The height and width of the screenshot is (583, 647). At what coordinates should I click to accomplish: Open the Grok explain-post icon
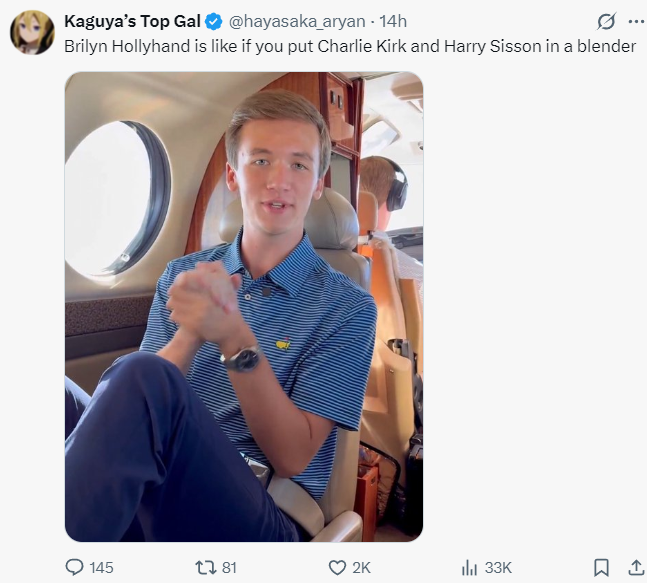click(x=605, y=21)
